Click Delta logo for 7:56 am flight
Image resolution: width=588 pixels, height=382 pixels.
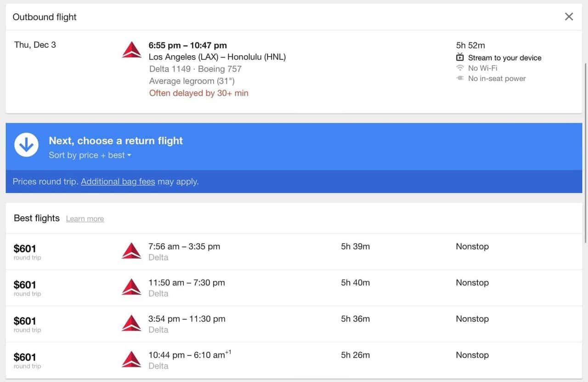[131, 251]
